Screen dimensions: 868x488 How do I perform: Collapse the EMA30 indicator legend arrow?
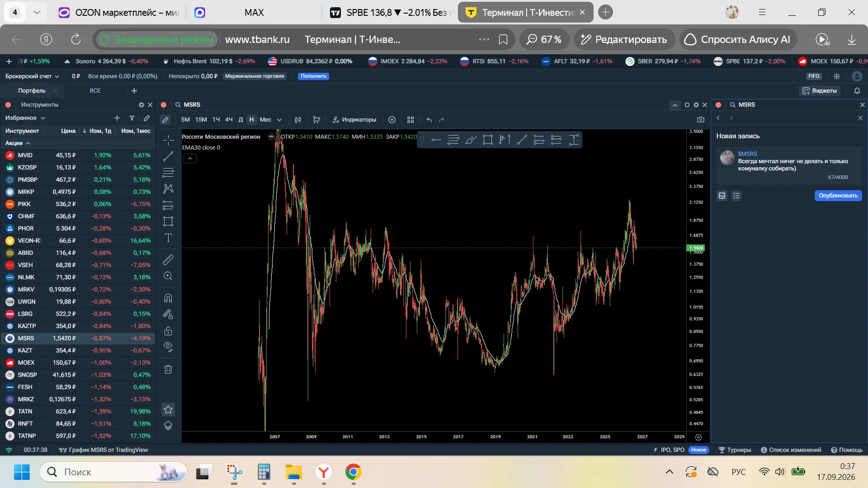[190, 159]
